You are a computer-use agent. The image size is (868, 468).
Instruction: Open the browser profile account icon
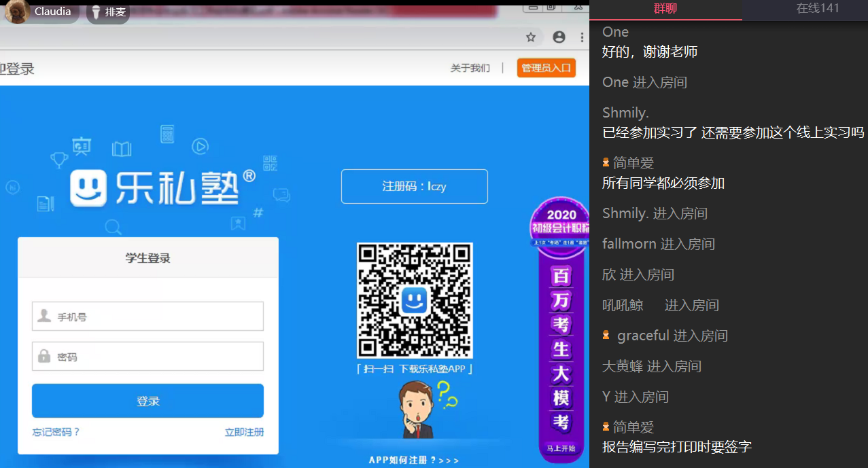pos(559,37)
